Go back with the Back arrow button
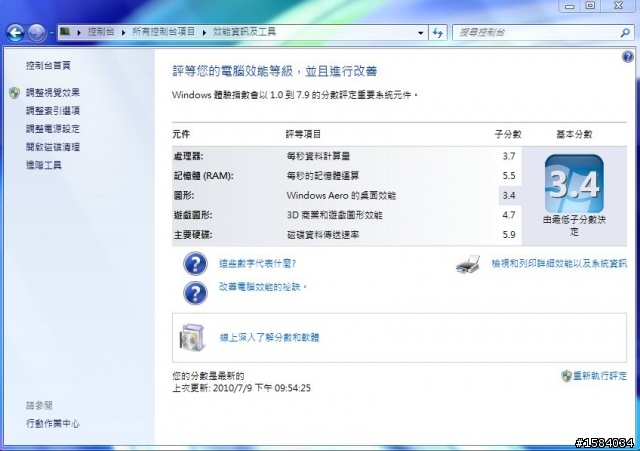This screenshot has height=451, width=640. pos(16,32)
